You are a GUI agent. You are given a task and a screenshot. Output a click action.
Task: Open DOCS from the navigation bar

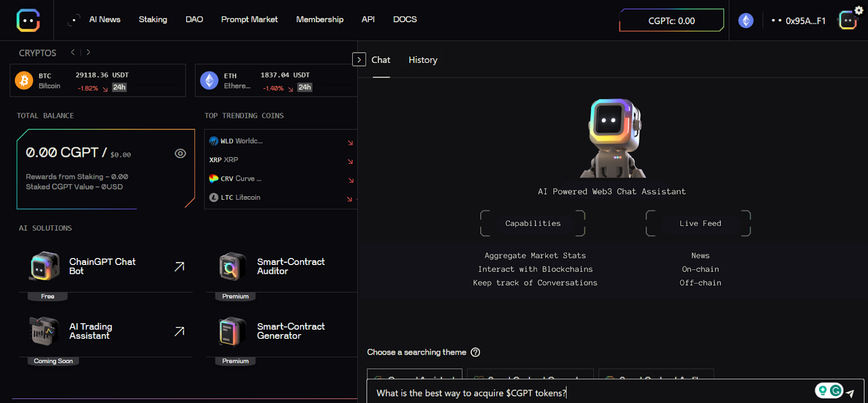[x=405, y=20]
